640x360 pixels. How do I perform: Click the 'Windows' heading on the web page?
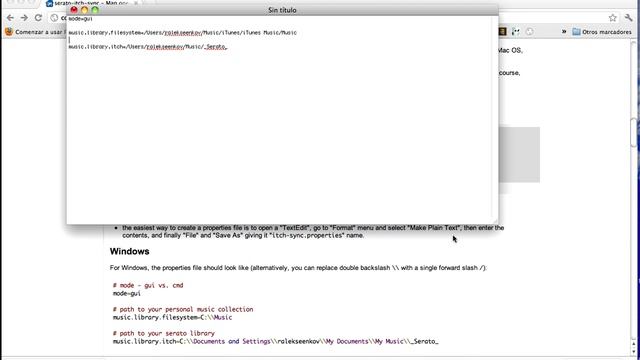point(129,251)
